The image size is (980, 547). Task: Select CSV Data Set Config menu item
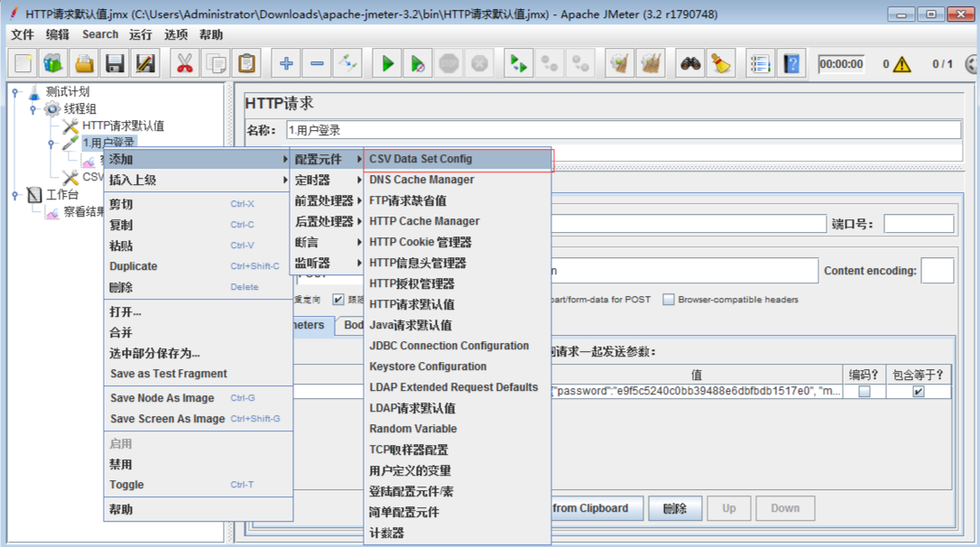457,158
